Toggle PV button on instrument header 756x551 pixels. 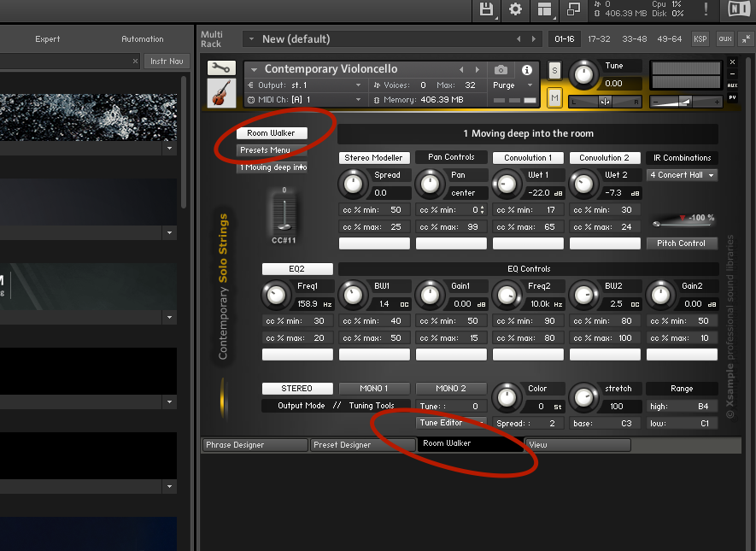tap(732, 97)
